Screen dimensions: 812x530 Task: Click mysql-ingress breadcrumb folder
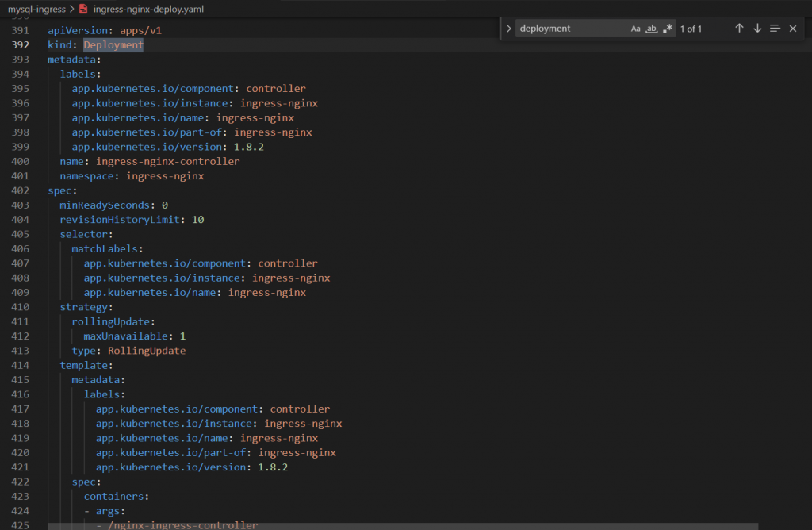(x=36, y=9)
